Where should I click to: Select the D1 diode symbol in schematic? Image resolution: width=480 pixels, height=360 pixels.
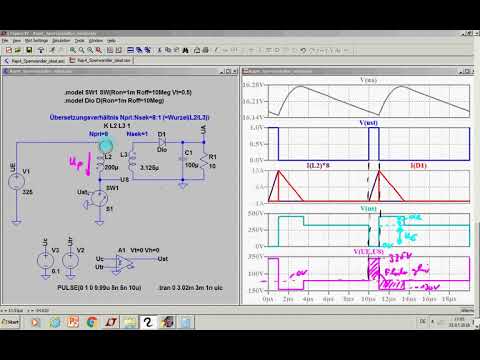point(162,142)
